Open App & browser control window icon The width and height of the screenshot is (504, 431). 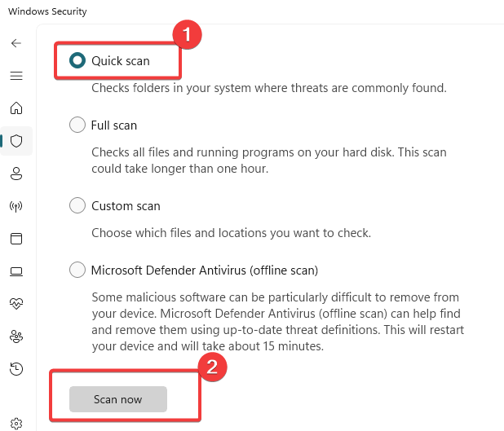tap(16, 239)
